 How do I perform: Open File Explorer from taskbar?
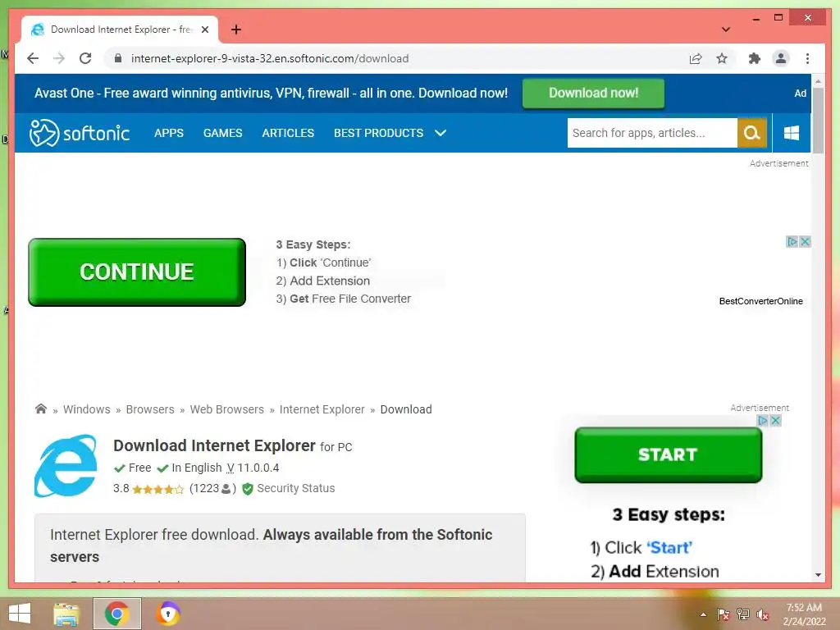[x=66, y=614]
